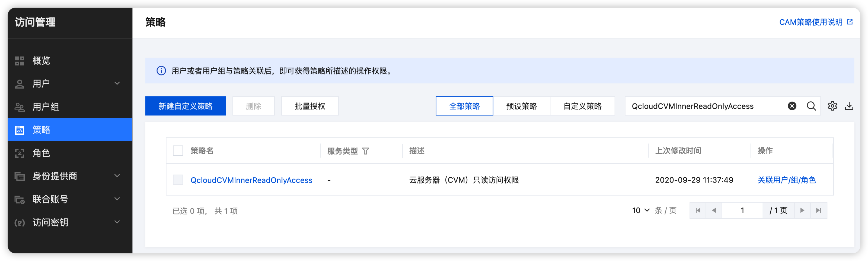Go to last page via pagination icon
This screenshot has width=868, height=261.
(x=818, y=210)
